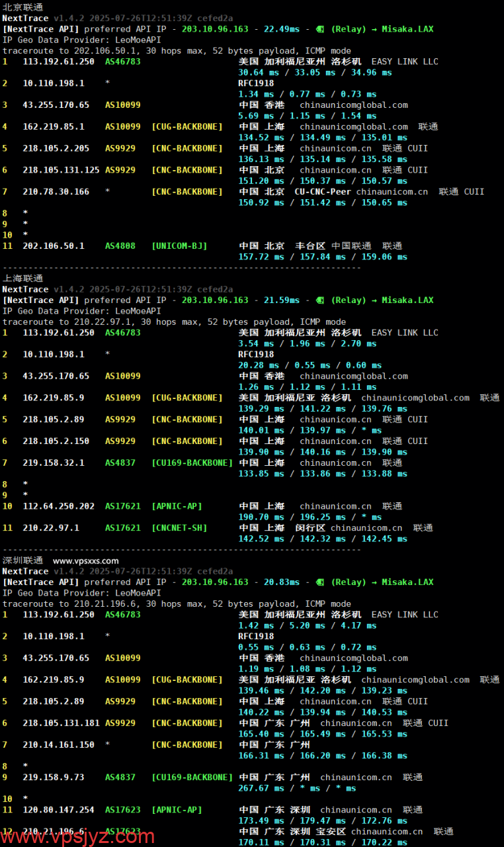Select the 深圳联通 section heading
504x847 pixels.
point(22,560)
